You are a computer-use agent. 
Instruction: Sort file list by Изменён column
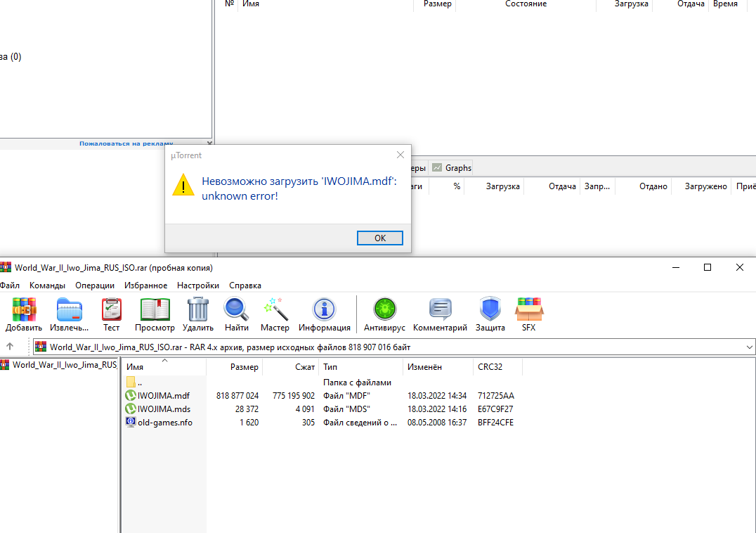438,366
